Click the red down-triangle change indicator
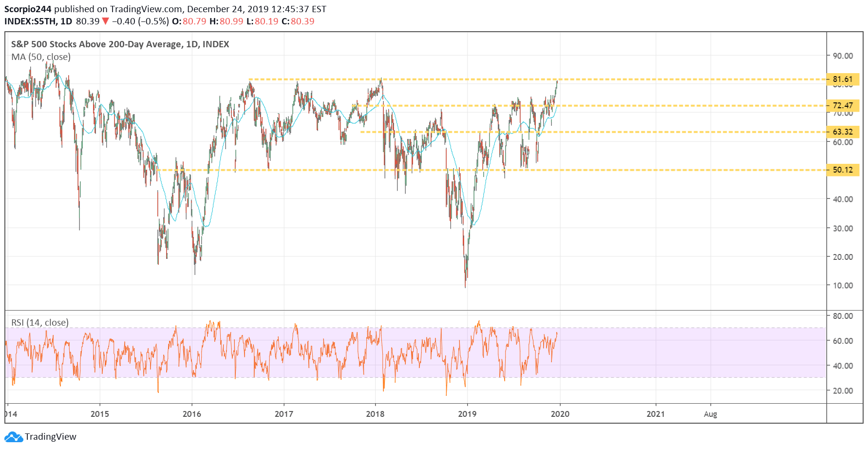 (x=105, y=21)
